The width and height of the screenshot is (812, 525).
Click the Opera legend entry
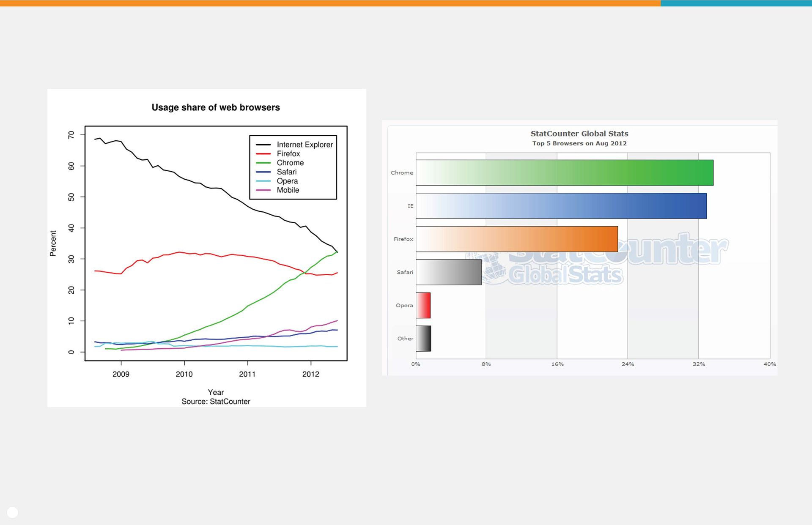click(287, 181)
